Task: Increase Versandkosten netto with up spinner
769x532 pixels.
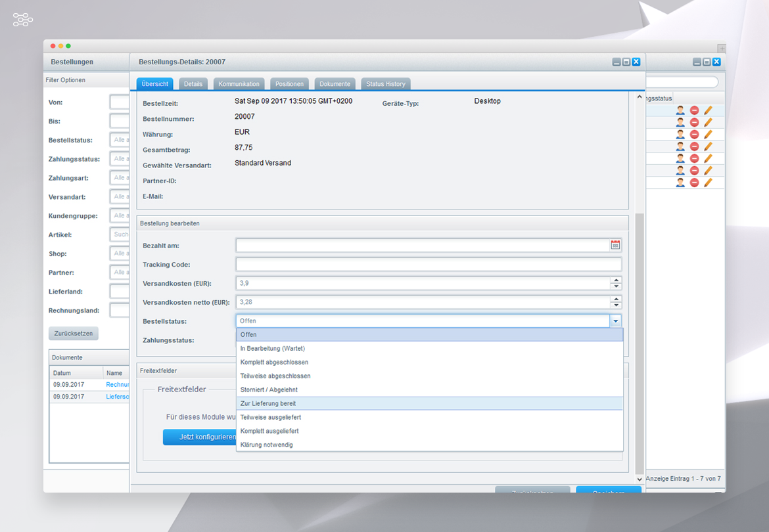Action: pos(616,299)
